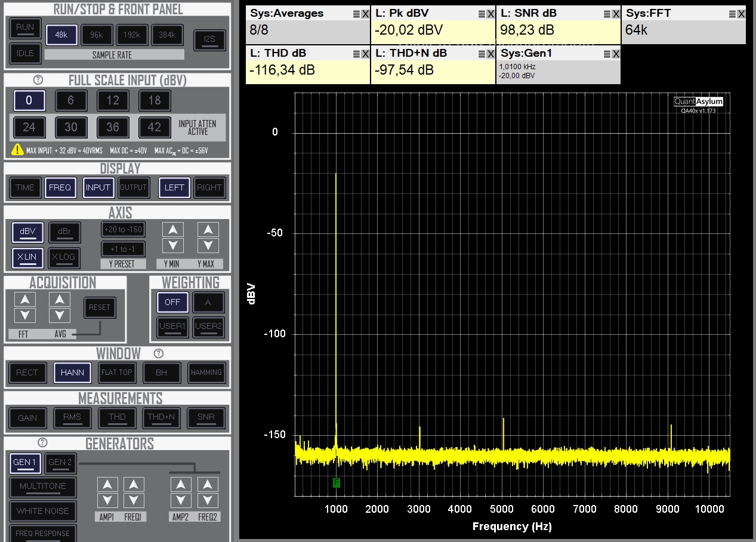
Task: Switch to TIME display mode
Action: 24,187
